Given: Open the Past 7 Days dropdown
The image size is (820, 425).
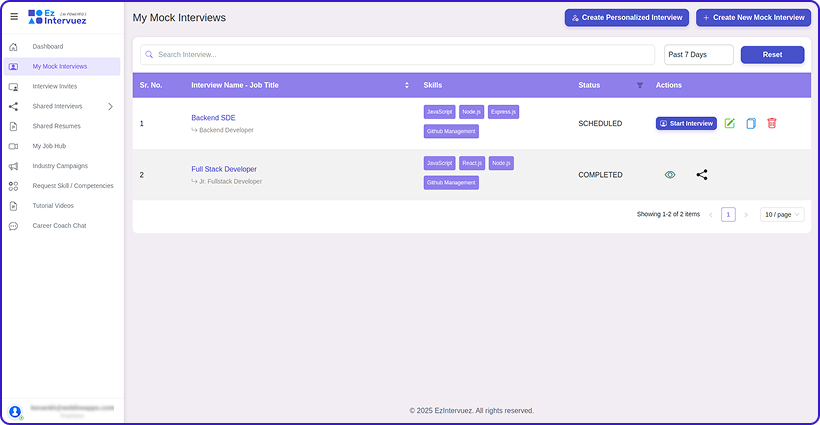Looking at the screenshot, I should [698, 54].
